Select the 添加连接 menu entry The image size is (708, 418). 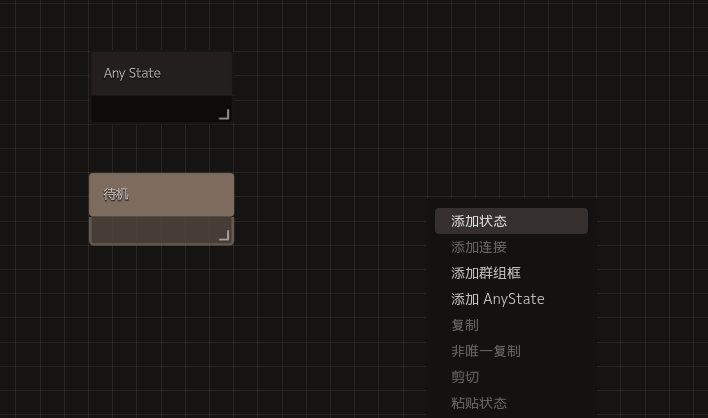(x=511, y=247)
